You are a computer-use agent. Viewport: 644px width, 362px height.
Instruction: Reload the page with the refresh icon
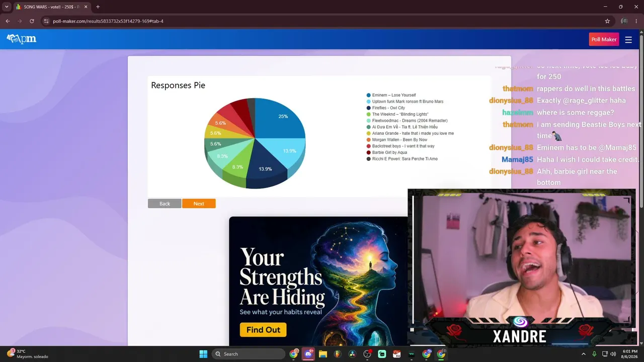point(32,21)
